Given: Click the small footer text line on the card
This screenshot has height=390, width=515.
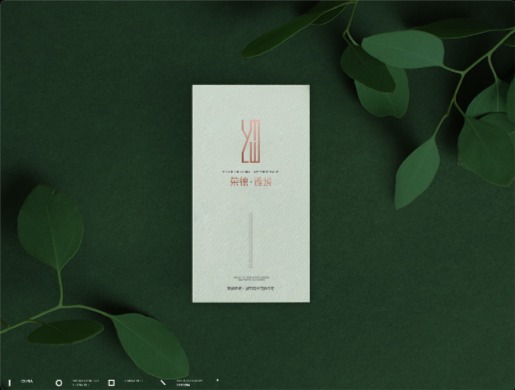Looking at the screenshot, I should [251, 288].
